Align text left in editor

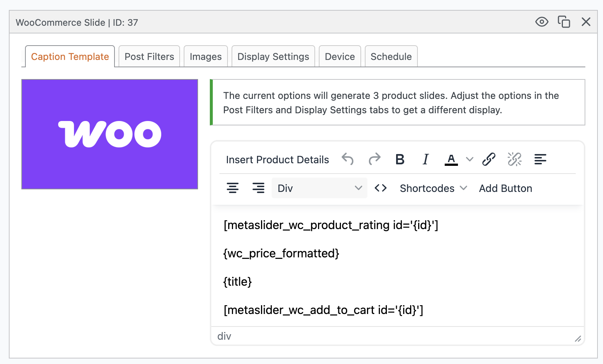pos(540,159)
